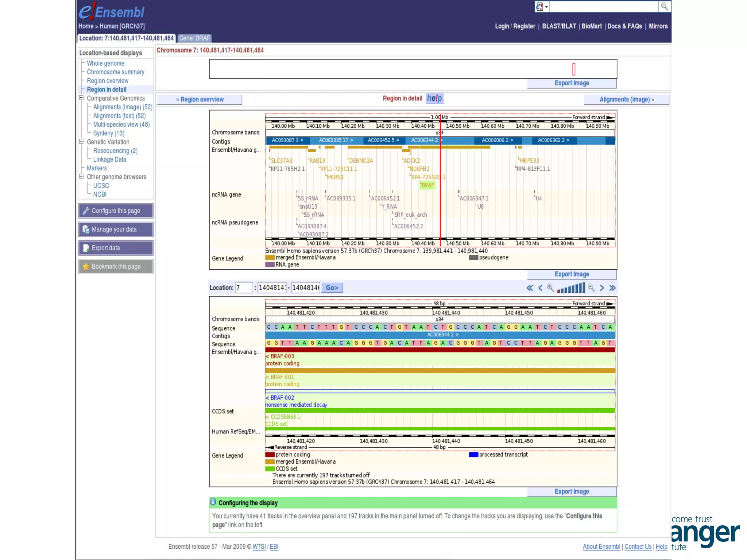Collapse the Genetic Variation tree node

point(82,142)
